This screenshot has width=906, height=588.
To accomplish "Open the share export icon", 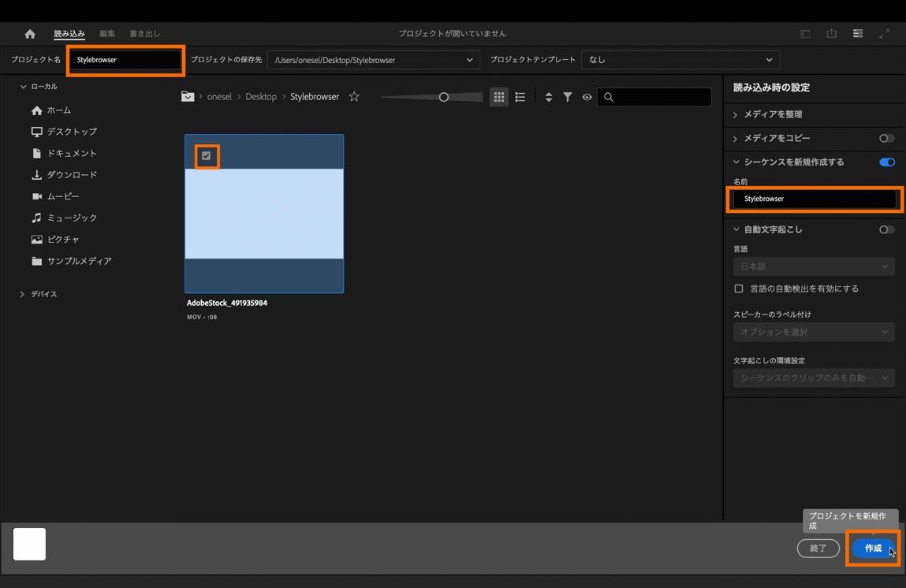I will [x=831, y=34].
